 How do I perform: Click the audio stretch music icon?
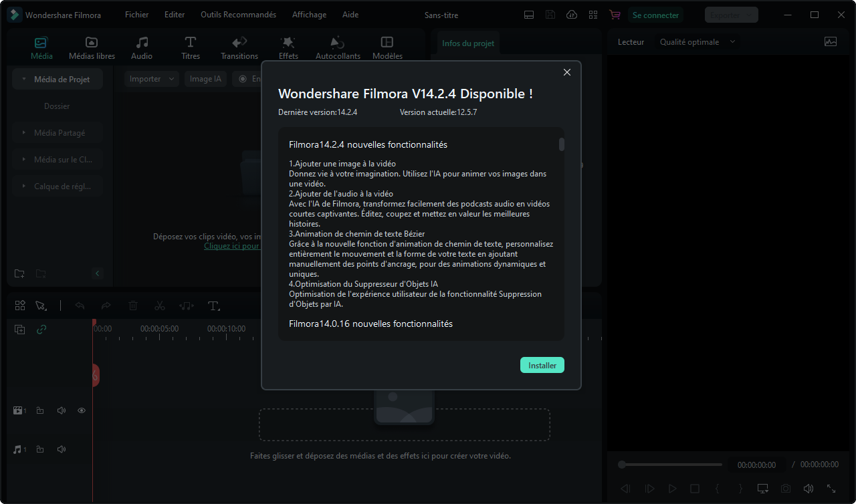[187, 305]
